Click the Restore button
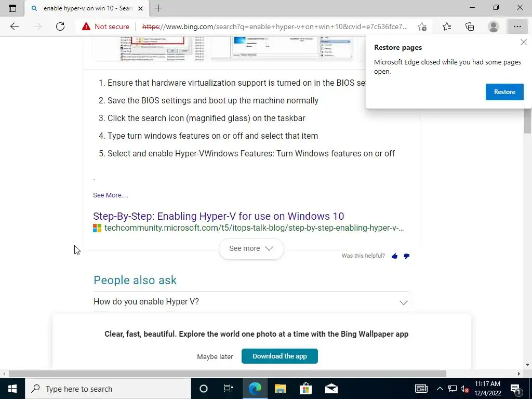 coord(504,92)
